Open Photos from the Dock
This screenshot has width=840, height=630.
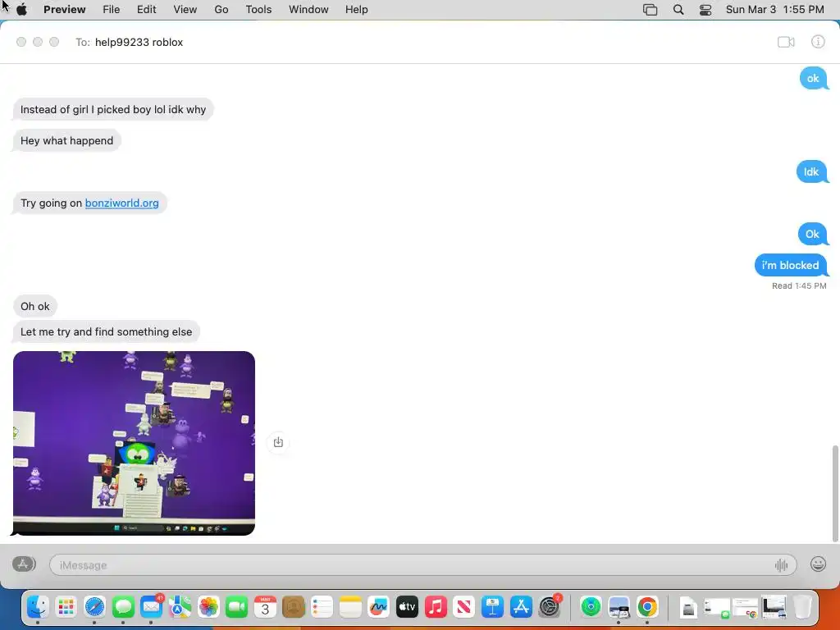pos(208,607)
